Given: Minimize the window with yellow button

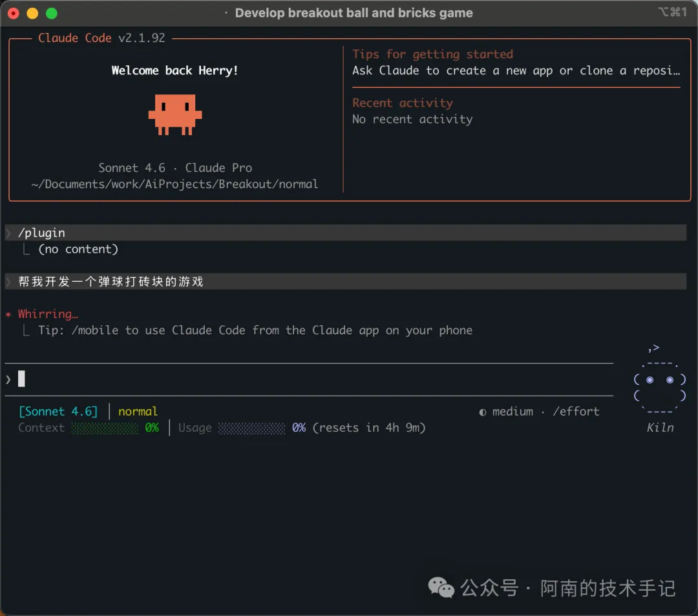Looking at the screenshot, I should 32,14.
